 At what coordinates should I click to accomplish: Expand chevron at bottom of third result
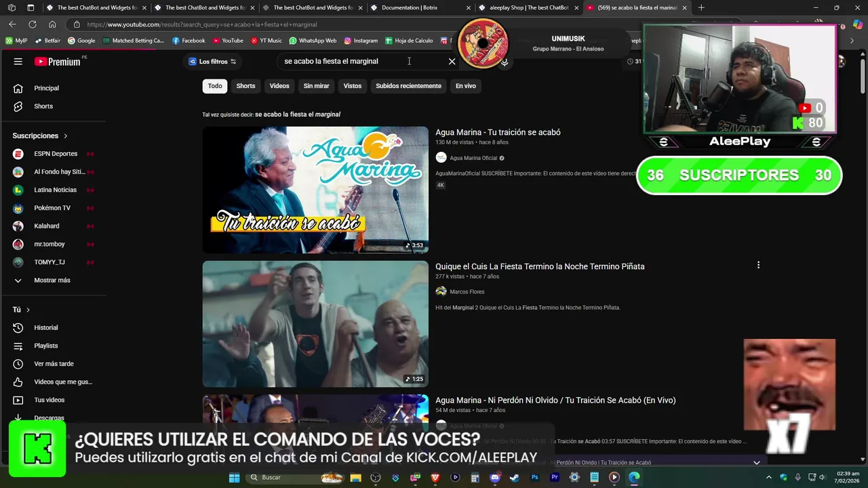757,462
